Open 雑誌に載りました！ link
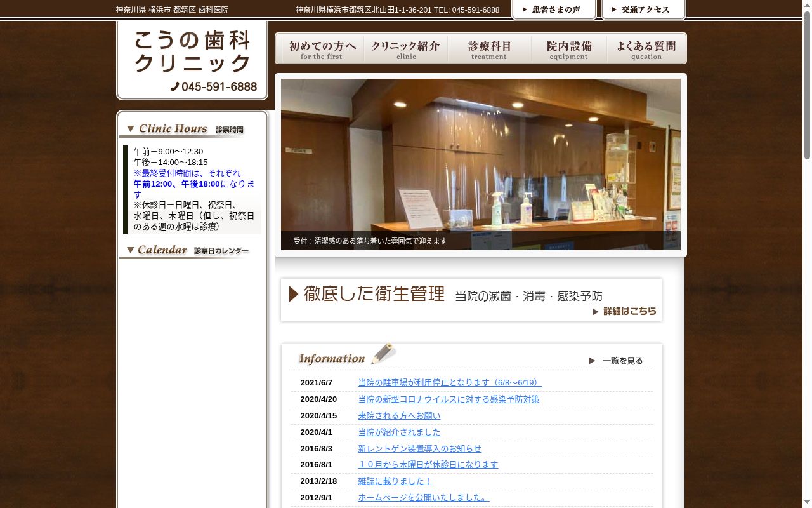The width and height of the screenshot is (812, 508). coord(395,481)
